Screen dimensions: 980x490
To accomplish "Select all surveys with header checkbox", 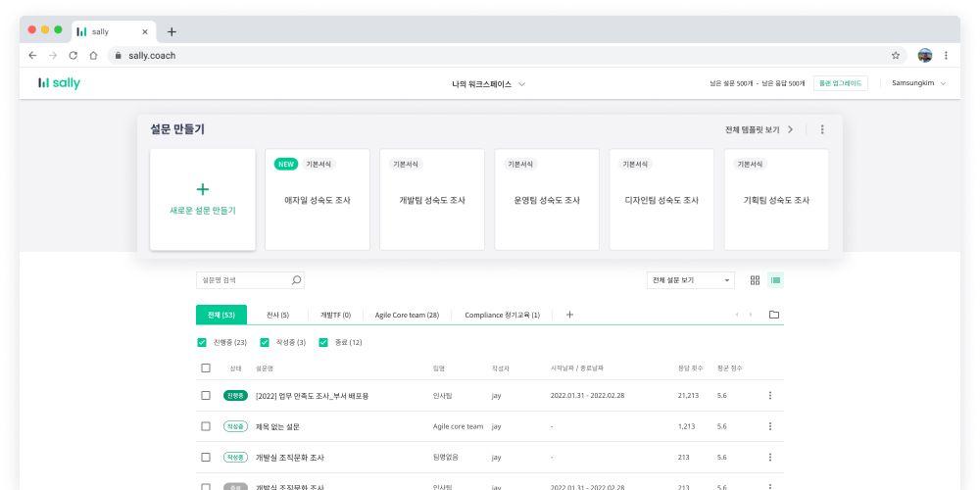I will click(x=206, y=368).
